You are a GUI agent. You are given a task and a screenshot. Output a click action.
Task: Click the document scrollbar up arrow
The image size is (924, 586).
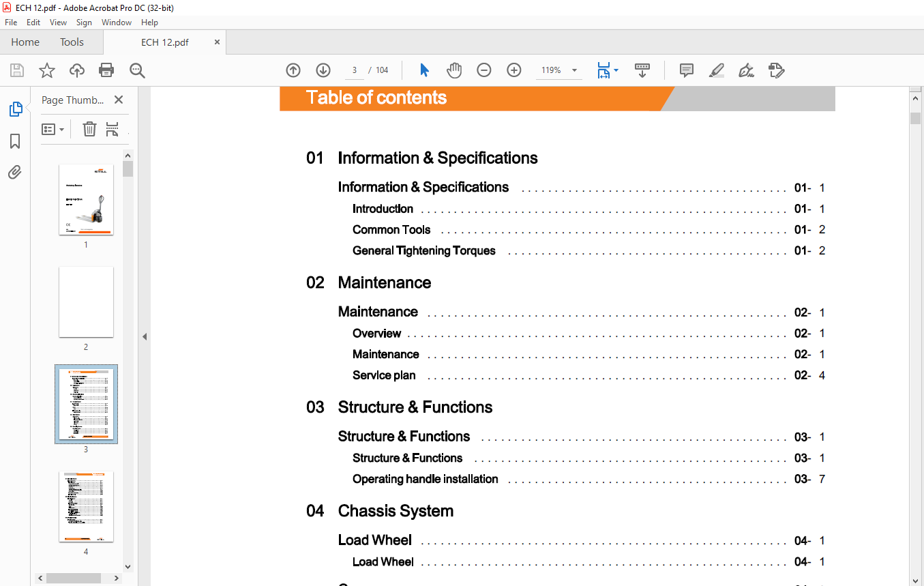[x=916, y=99]
